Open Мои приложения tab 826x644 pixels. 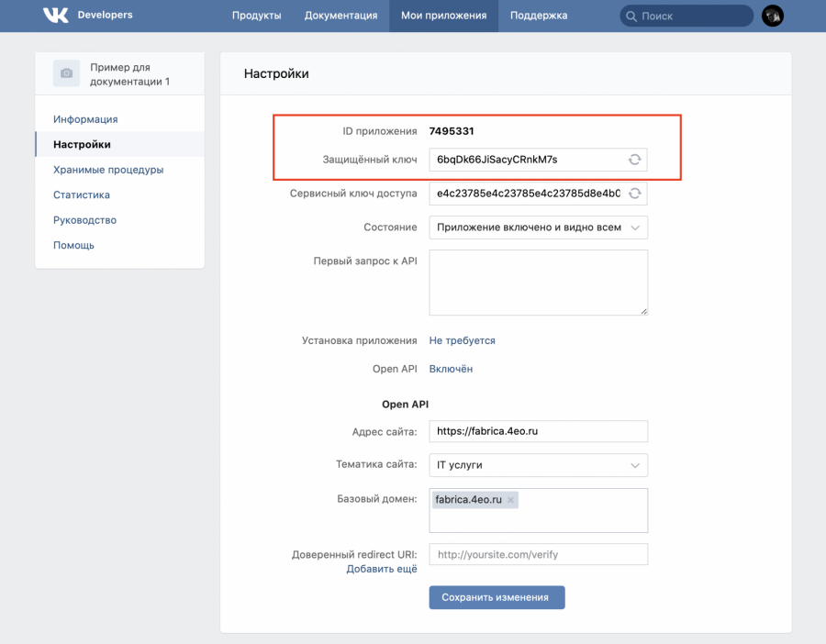[443, 16]
